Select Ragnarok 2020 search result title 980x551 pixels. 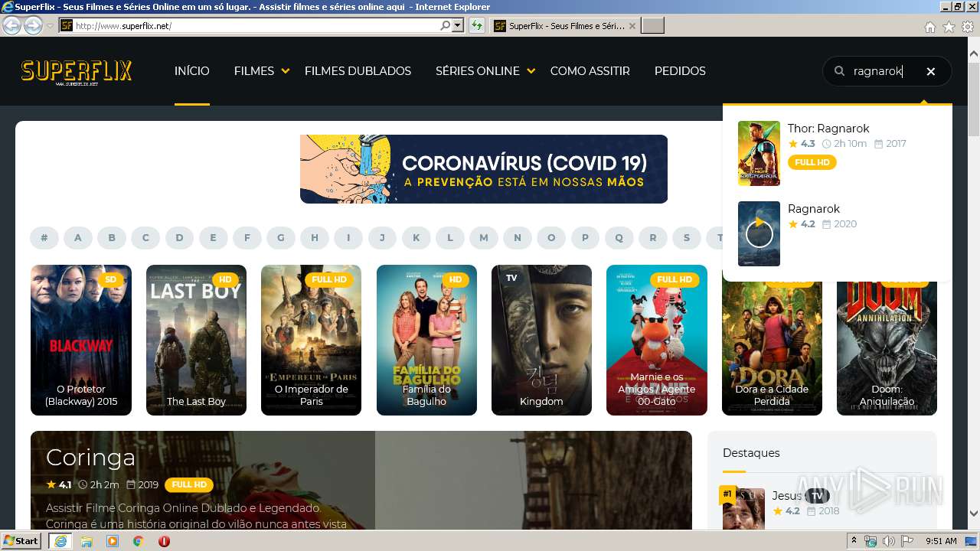coord(814,209)
